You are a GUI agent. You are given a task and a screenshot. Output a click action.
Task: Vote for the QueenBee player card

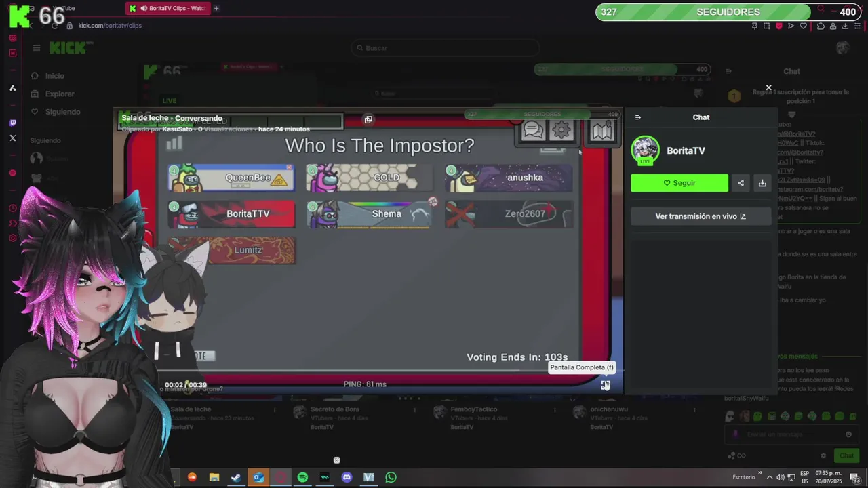click(231, 178)
